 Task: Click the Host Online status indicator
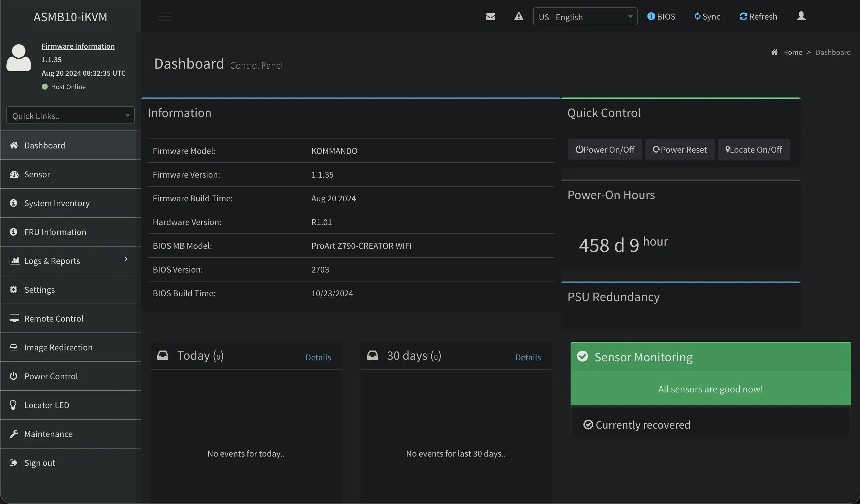coord(64,87)
